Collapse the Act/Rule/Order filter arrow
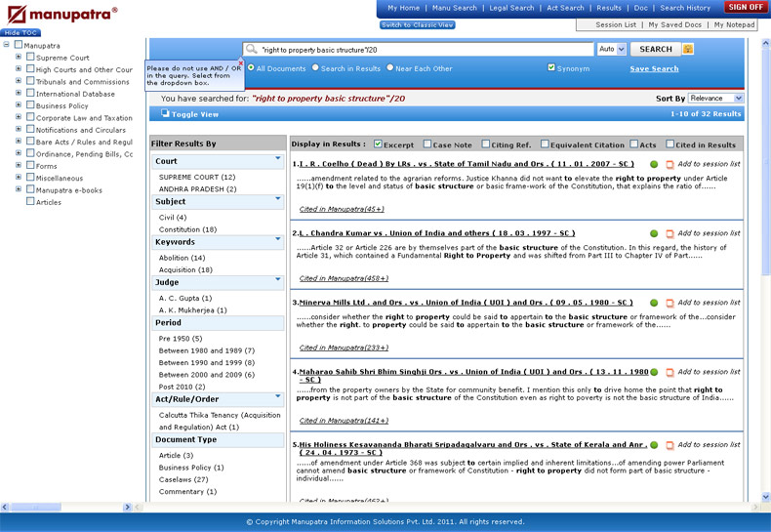The height and width of the screenshot is (532, 771). [x=278, y=395]
